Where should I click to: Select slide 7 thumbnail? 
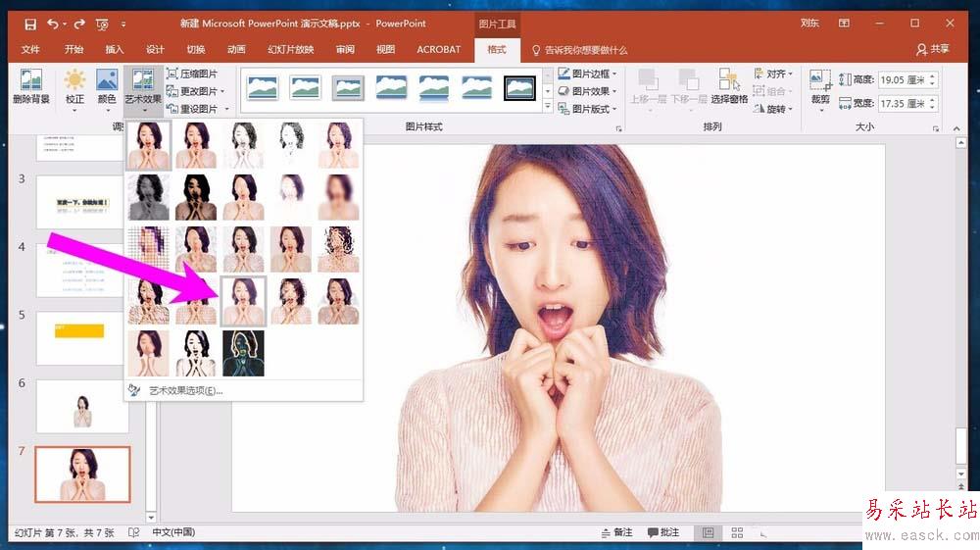tap(82, 475)
